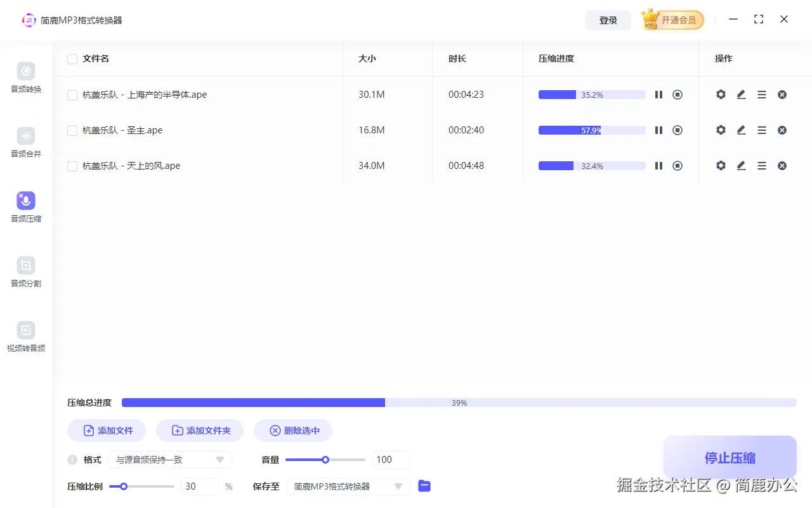
Task: Stop compression of 上海产的半导体.ape
Action: tap(678, 95)
